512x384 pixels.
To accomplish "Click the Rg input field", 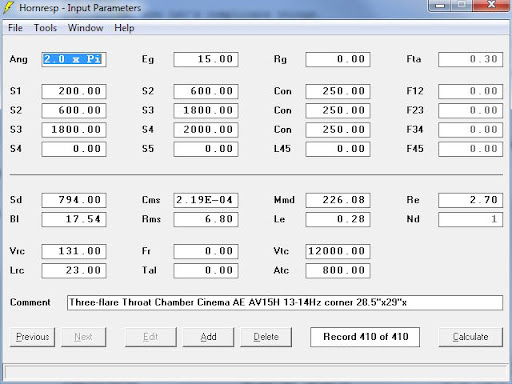I will (x=338, y=59).
